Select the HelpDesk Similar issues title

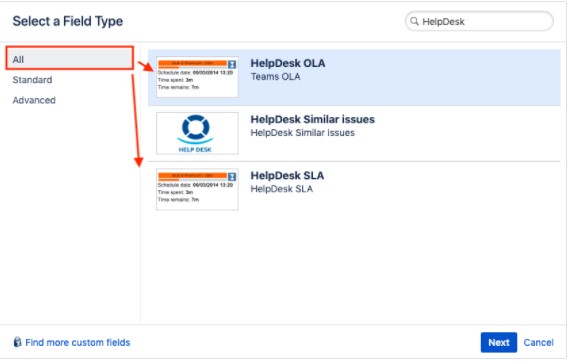[312, 119]
